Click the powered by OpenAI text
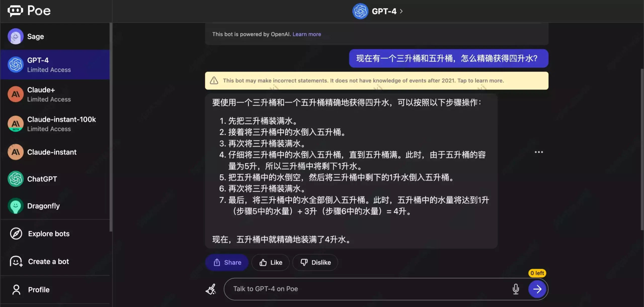This screenshot has width=644, height=307. pos(252,34)
